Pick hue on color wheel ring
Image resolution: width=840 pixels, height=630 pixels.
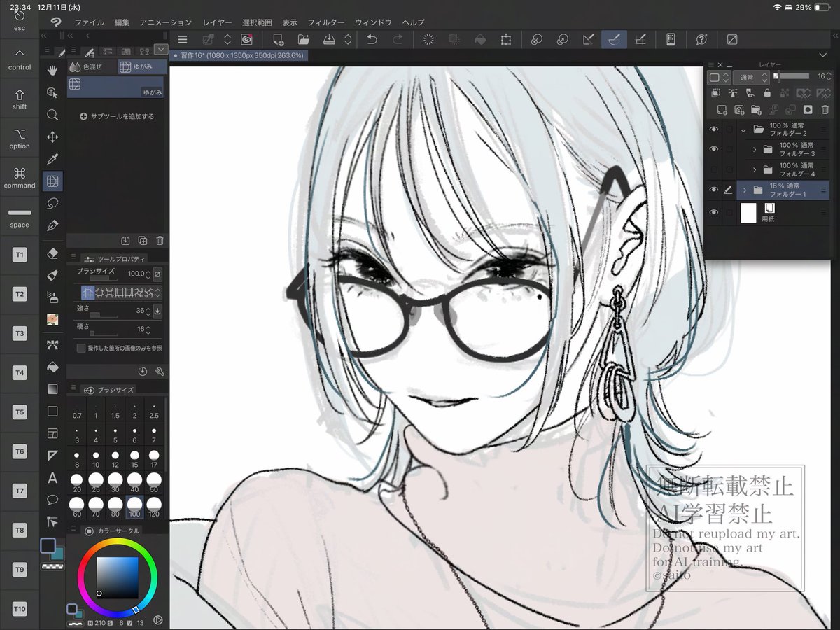(x=117, y=542)
